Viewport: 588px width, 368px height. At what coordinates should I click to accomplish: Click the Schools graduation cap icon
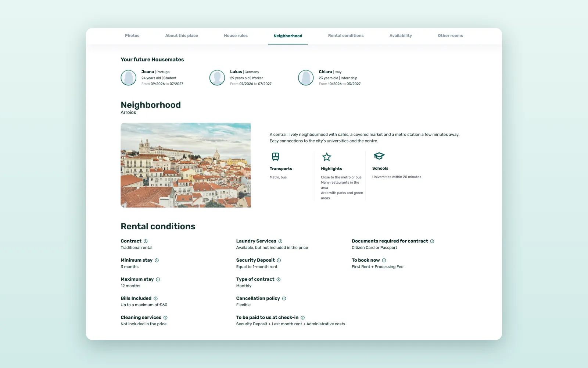click(x=379, y=156)
